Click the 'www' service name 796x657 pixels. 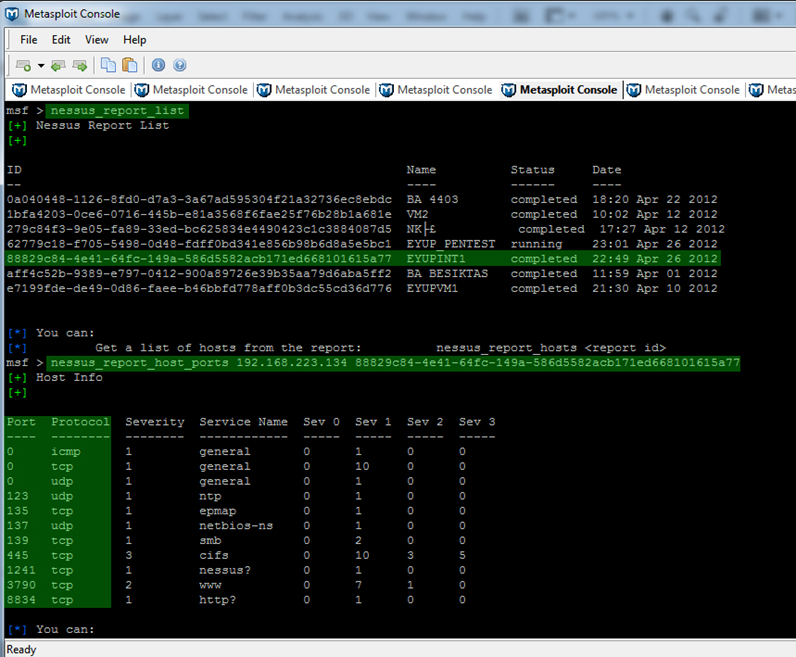coord(210,585)
